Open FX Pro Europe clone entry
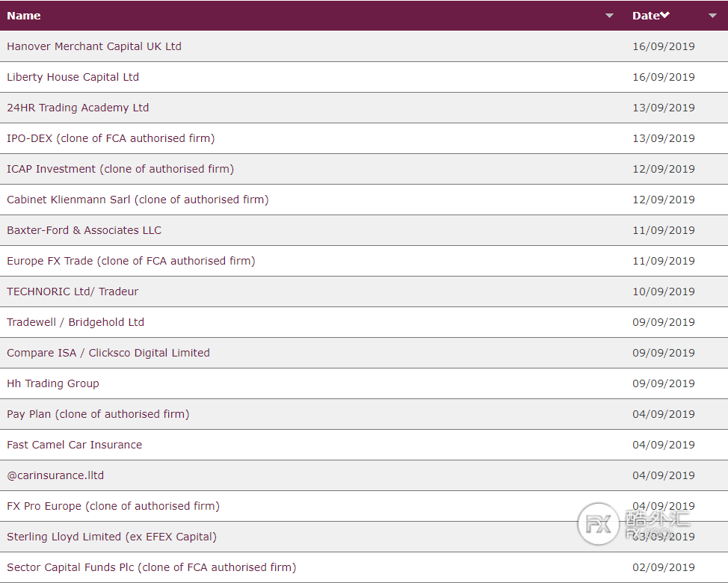 (x=114, y=506)
